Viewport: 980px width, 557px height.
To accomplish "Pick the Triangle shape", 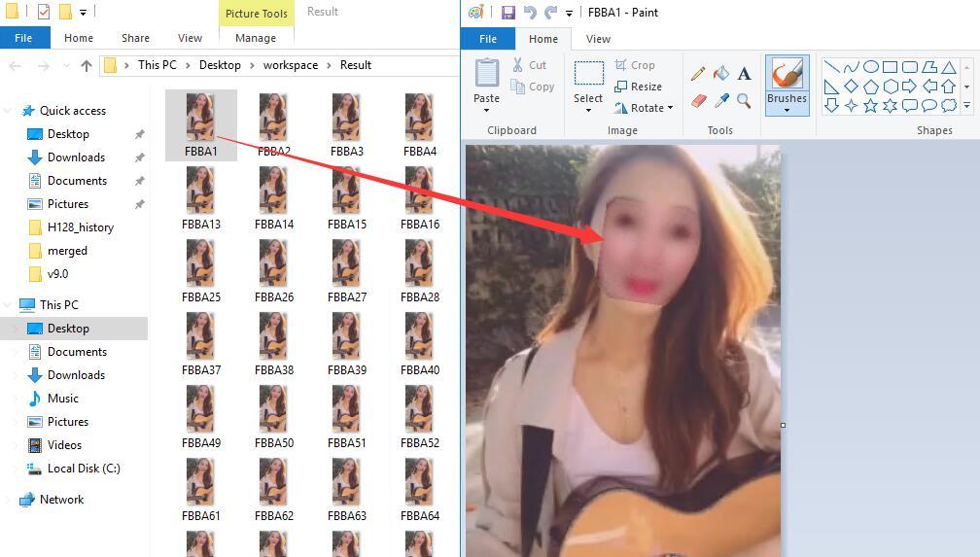I will [x=949, y=67].
